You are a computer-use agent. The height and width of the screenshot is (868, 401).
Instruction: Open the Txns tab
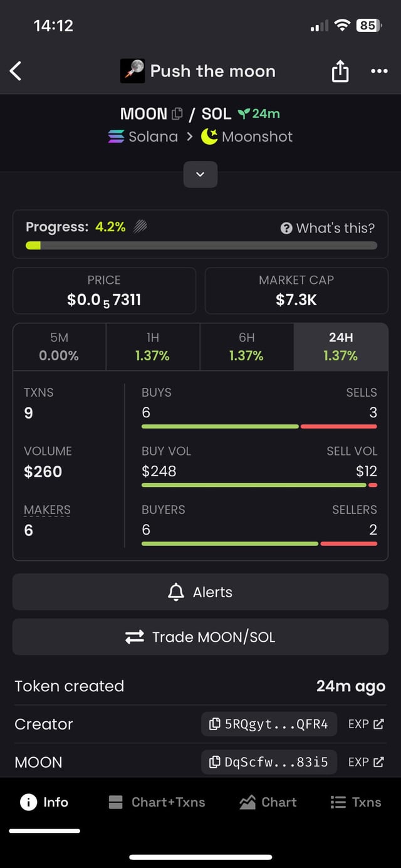click(356, 802)
